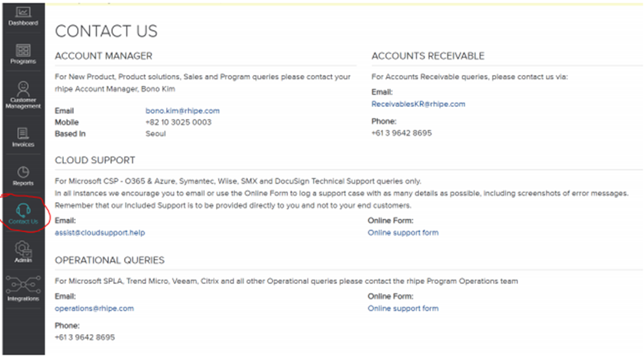Click the operations@rhipe.com email link
The width and height of the screenshot is (644, 356).
(94, 308)
